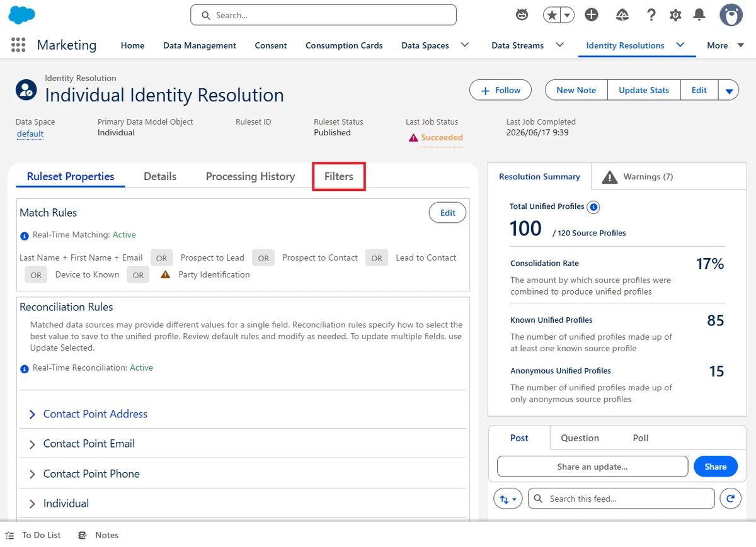Open the Consumption Cards nav tab

(x=344, y=45)
